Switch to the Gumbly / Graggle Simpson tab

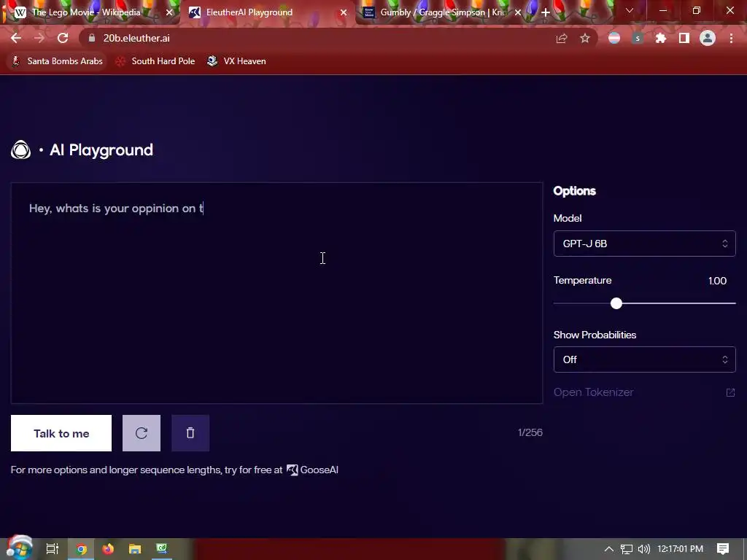point(443,12)
